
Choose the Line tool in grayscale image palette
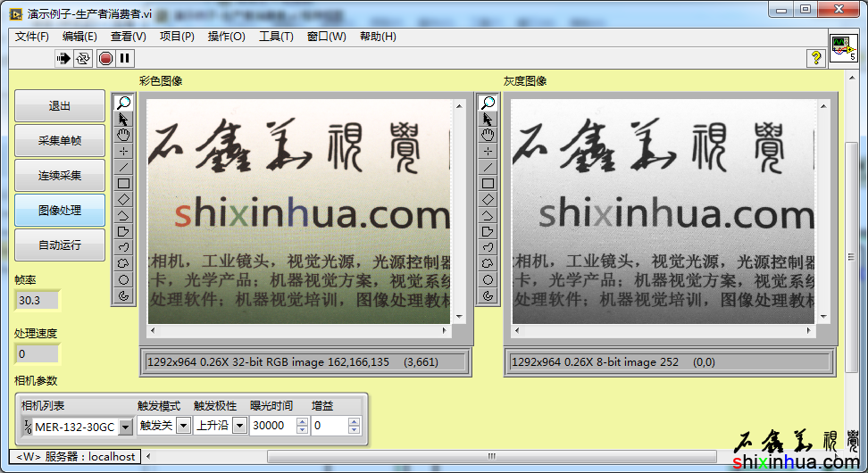pyautogui.click(x=488, y=167)
